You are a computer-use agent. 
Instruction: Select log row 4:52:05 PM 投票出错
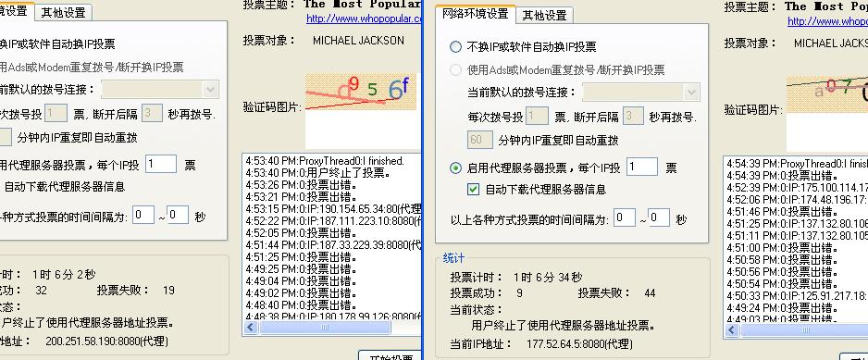(302, 233)
